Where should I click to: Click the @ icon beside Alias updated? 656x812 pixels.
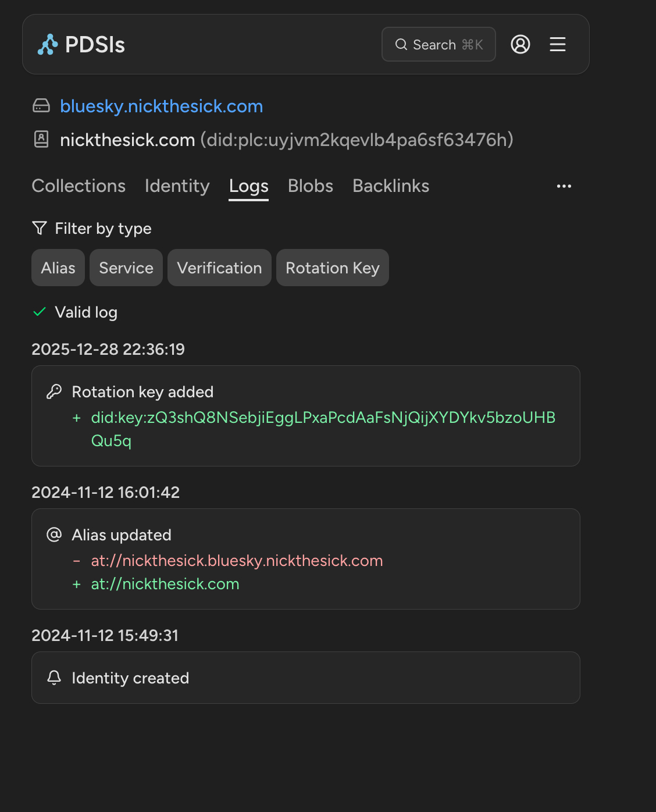[x=54, y=535]
